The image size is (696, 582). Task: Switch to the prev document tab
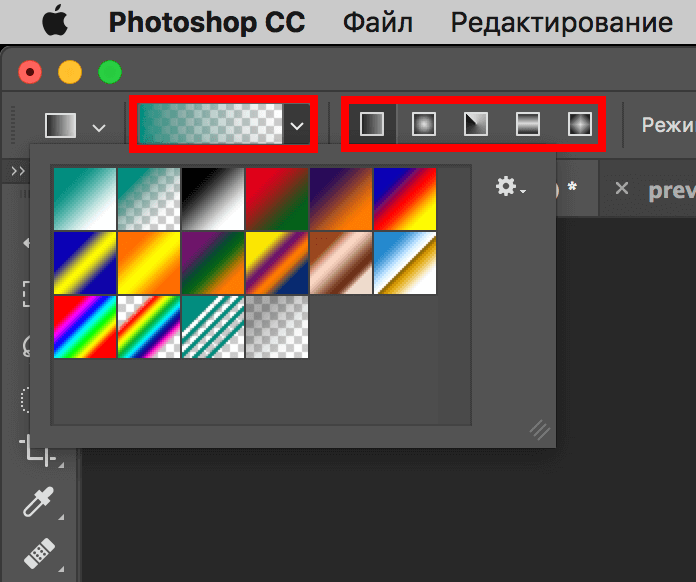671,190
